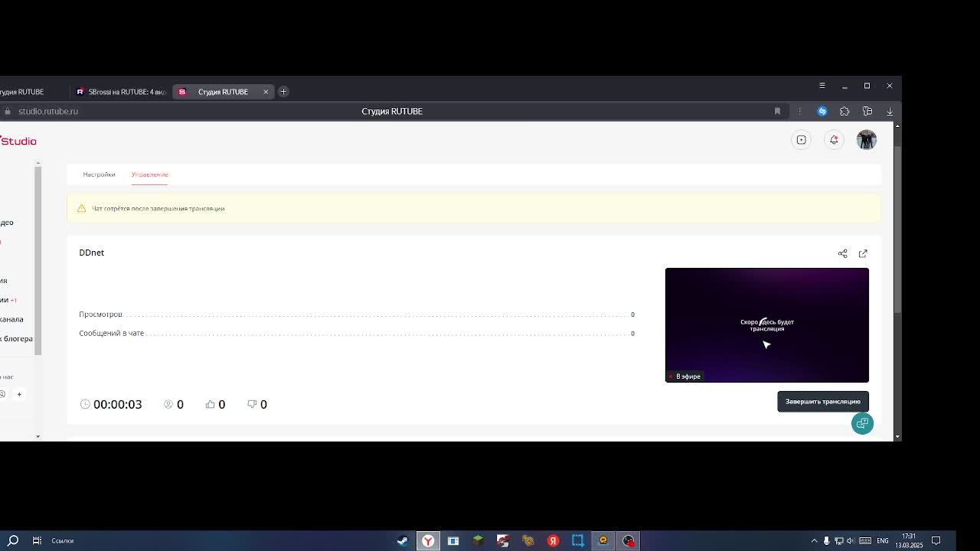Click the Сообщений в чате row
This screenshot has width=980, height=551.
point(357,333)
